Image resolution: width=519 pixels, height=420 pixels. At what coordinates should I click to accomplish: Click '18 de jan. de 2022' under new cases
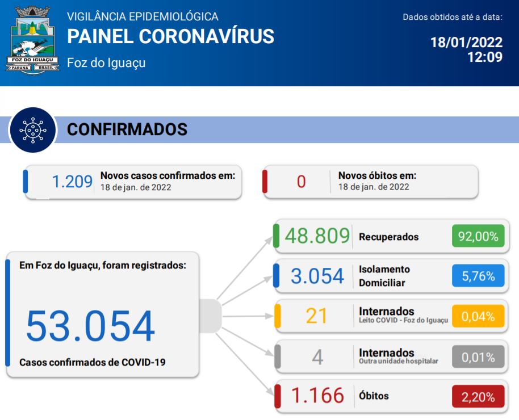[136, 187]
